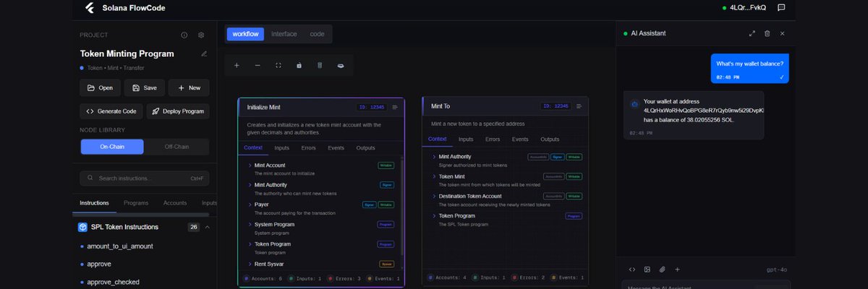
Task: Click the AI chat paperclip attachment icon
Action: [662, 269]
